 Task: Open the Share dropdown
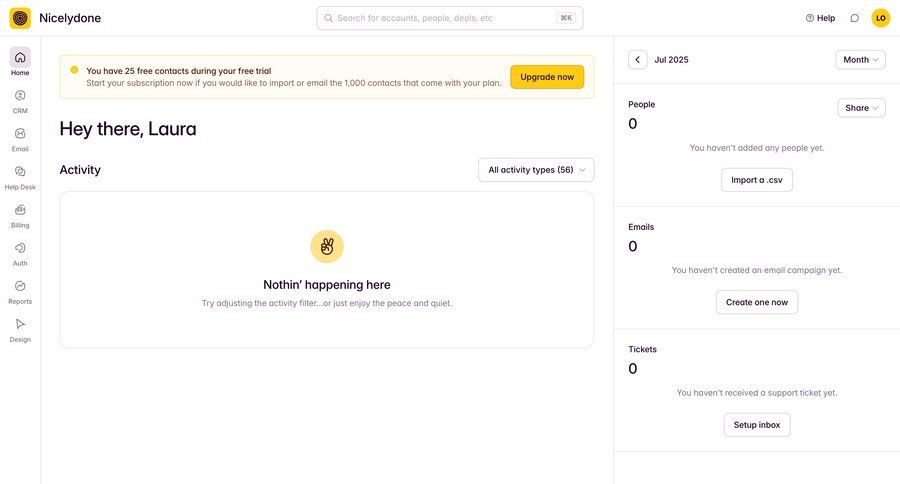tap(862, 108)
